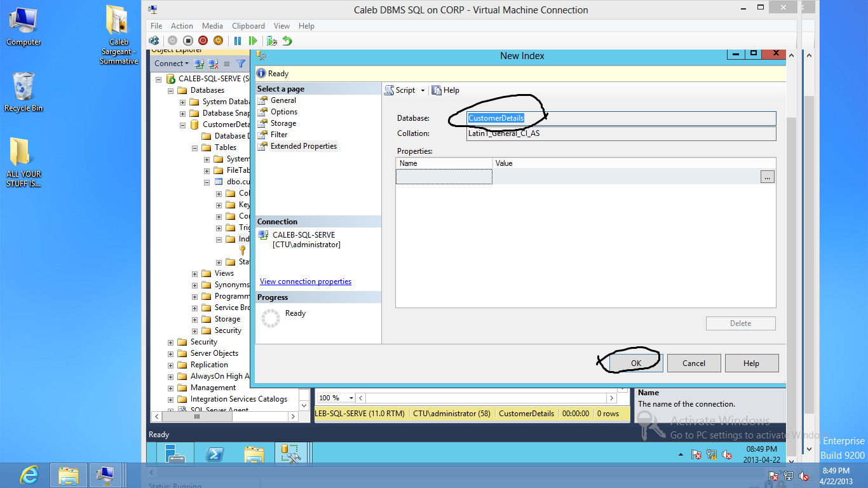Click the ellipsis button in Value column
The height and width of the screenshot is (488, 868).
(768, 177)
